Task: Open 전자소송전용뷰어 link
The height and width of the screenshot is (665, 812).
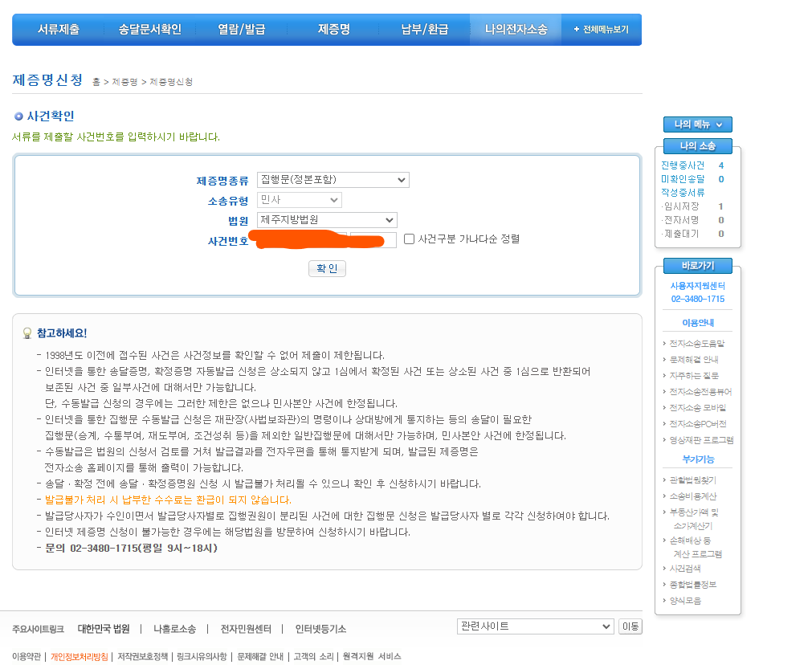Action: click(700, 392)
